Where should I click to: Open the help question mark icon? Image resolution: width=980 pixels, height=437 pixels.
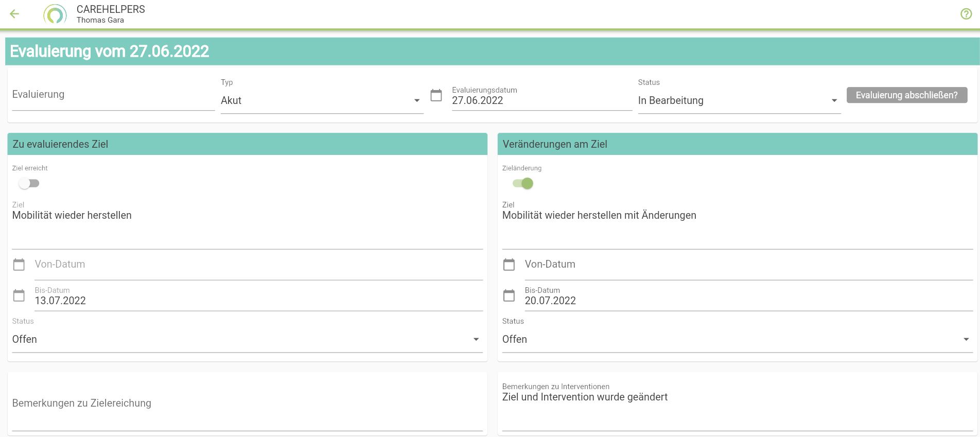point(966,14)
